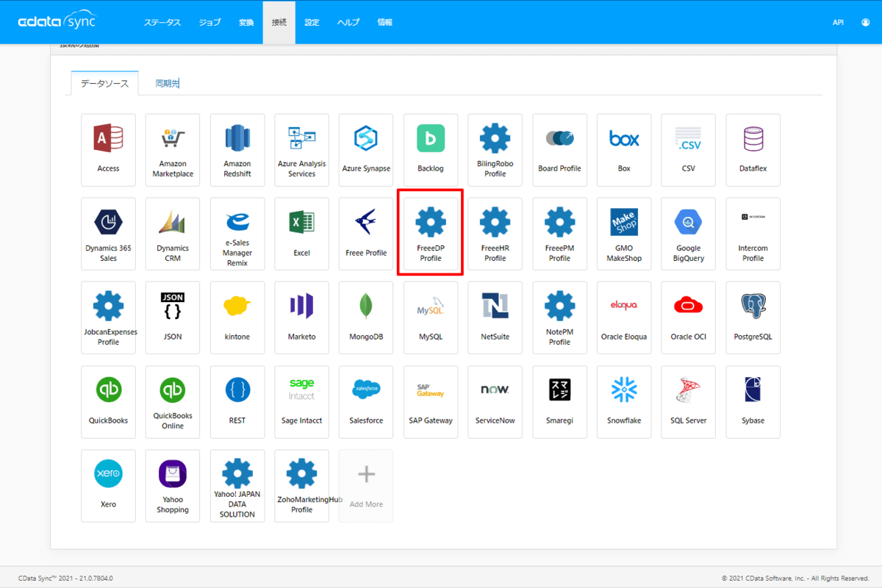Select the Dataflex connector
The width and height of the screenshot is (882, 588).
point(753,150)
